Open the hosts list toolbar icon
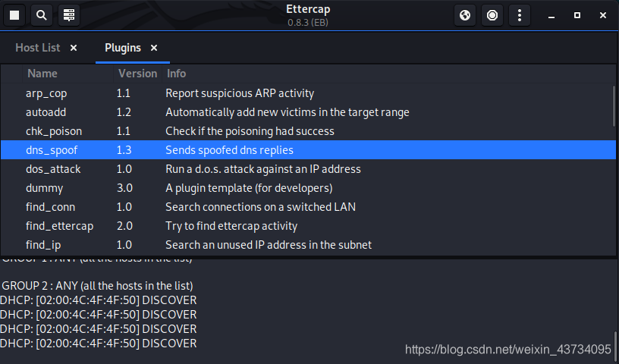The width and height of the screenshot is (619, 364). [68, 15]
